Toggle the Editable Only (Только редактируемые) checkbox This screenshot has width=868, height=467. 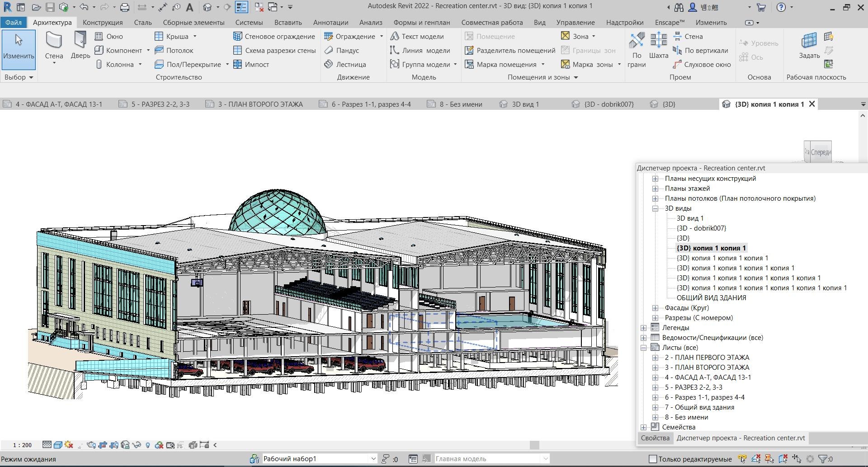653,459
